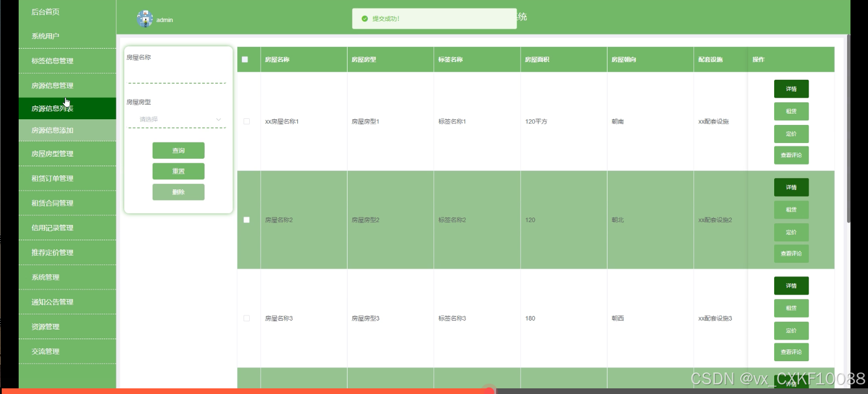Click 查看评论 button for 房屋名称2 row
868x394 pixels.
click(x=791, y=254)
